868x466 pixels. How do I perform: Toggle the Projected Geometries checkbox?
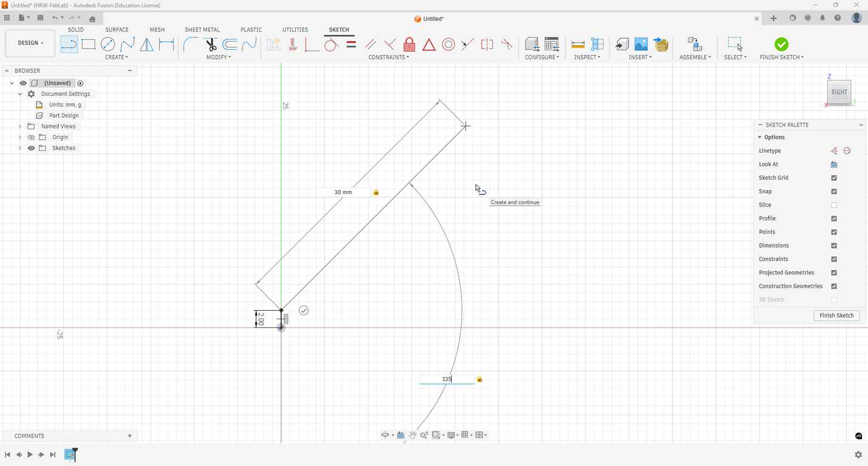(x=834, y=272)
